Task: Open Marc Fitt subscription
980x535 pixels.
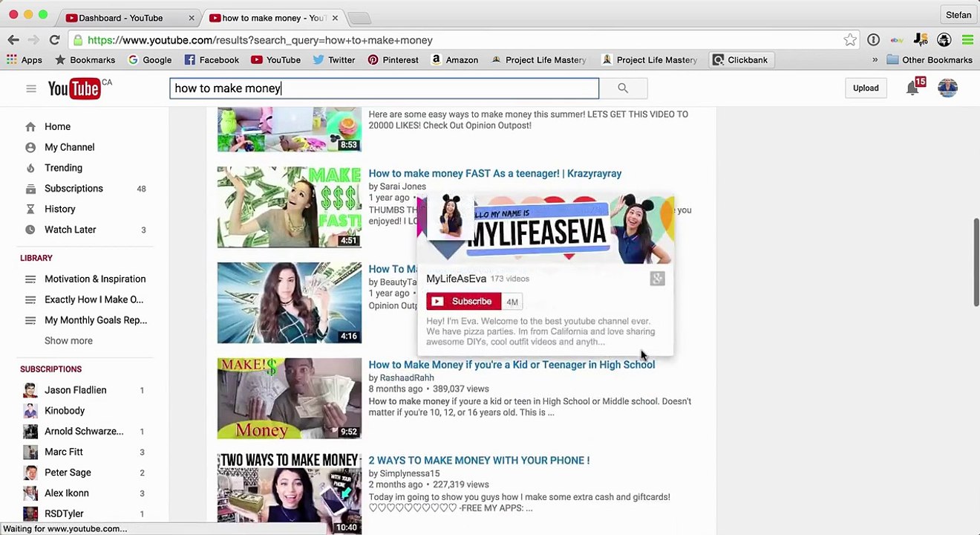Action: pyautogui.click(x=64, y=452)
